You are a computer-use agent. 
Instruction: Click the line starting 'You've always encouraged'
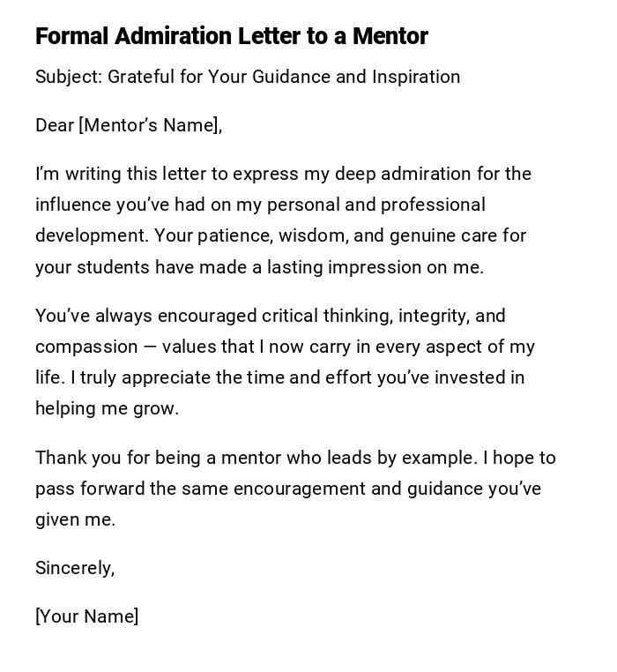pos(270,316)
